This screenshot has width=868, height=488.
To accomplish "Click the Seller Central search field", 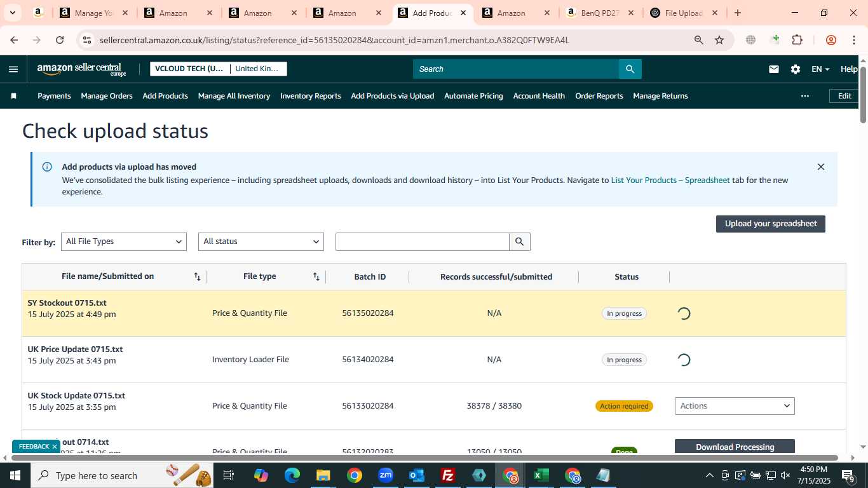I will [516, 69].
